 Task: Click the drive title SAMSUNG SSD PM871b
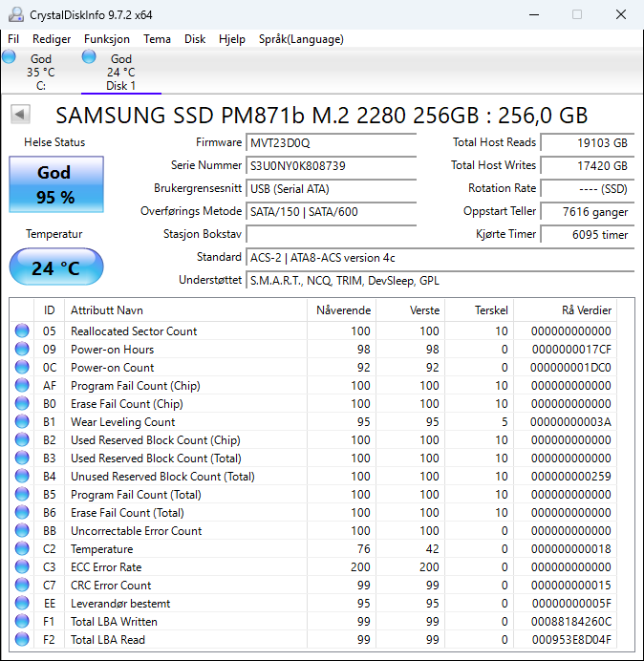pos(322,115)
